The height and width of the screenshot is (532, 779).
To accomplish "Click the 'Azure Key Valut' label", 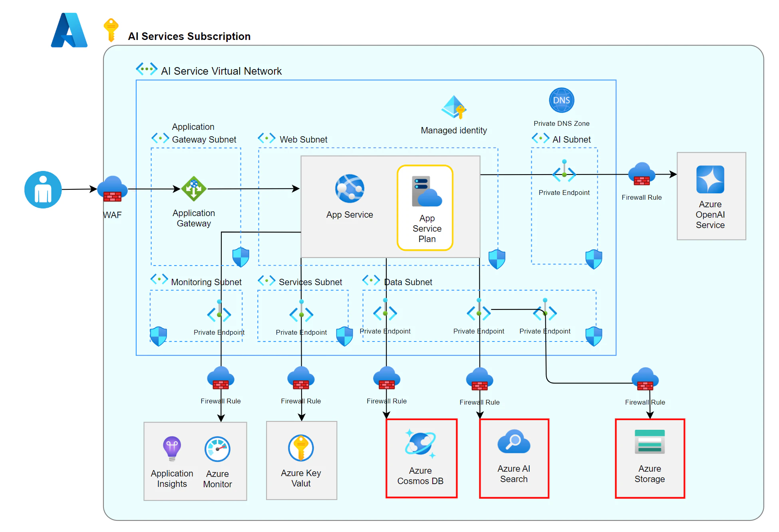I will 301,478.
